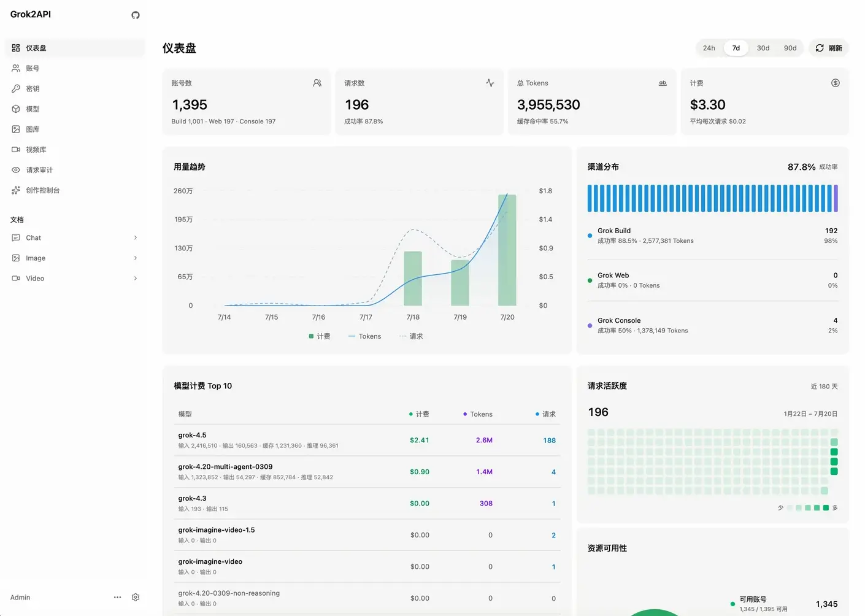Click the 87.8% success rate value
The height and width of the screenshot is (616, 865).
[x=801, y=167]
